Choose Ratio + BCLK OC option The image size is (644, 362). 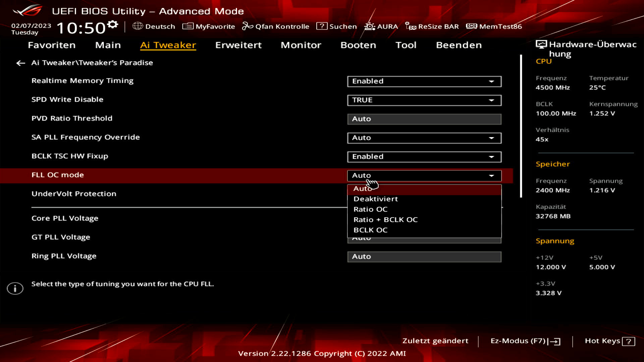385,220
